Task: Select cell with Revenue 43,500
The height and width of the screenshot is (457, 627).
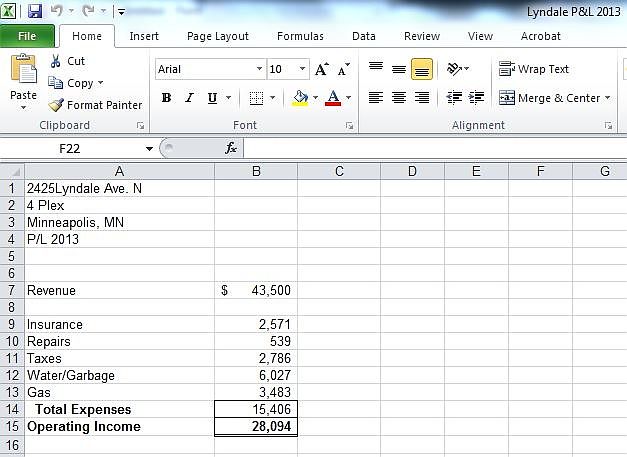Action: tap(256, 290)
